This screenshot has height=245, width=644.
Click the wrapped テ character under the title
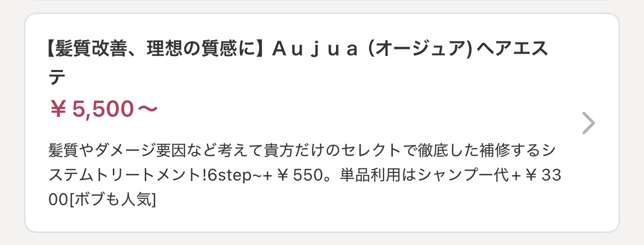click(x=58, y=77)
